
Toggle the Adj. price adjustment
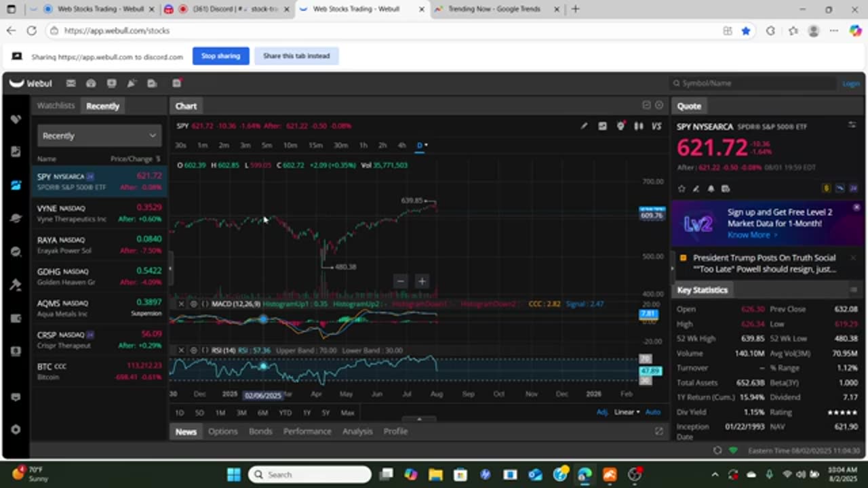tap(602, 412)
